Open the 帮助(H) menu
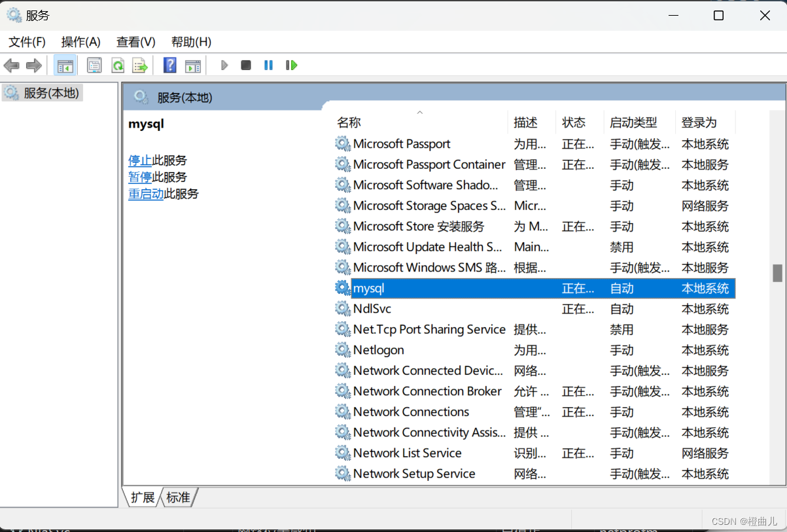This screenshot has width=787, height=532. coord(191,42)
